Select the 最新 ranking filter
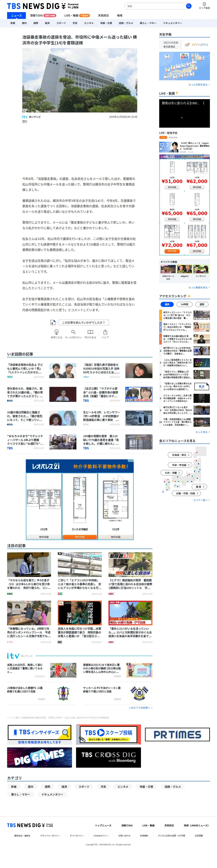217x868 pixels. click(167, 304)
